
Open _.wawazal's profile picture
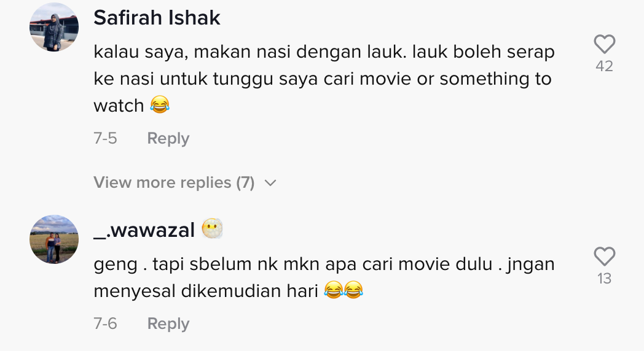point(54,239)
